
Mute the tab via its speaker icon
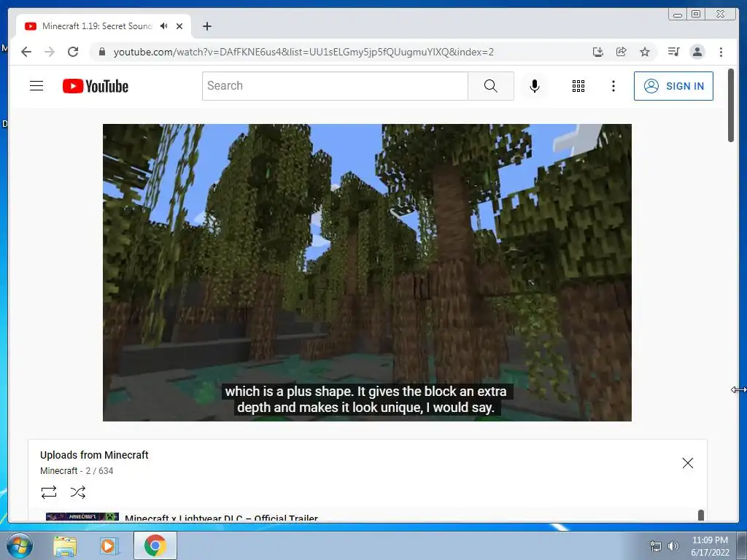164,26
